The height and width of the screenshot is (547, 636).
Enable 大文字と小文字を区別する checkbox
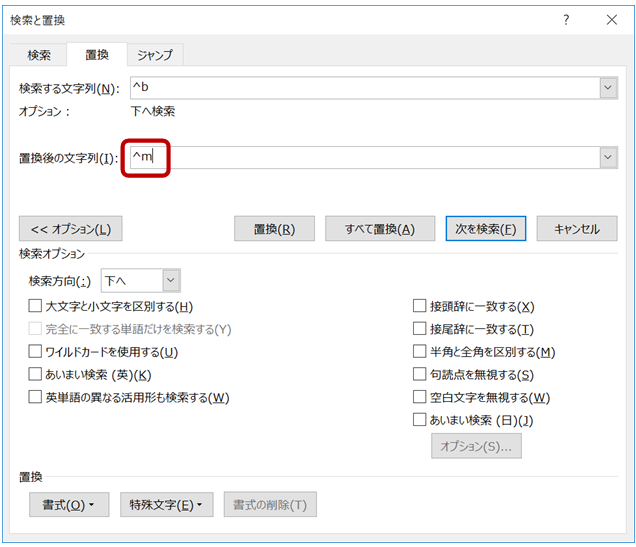(x=36, y=307)
